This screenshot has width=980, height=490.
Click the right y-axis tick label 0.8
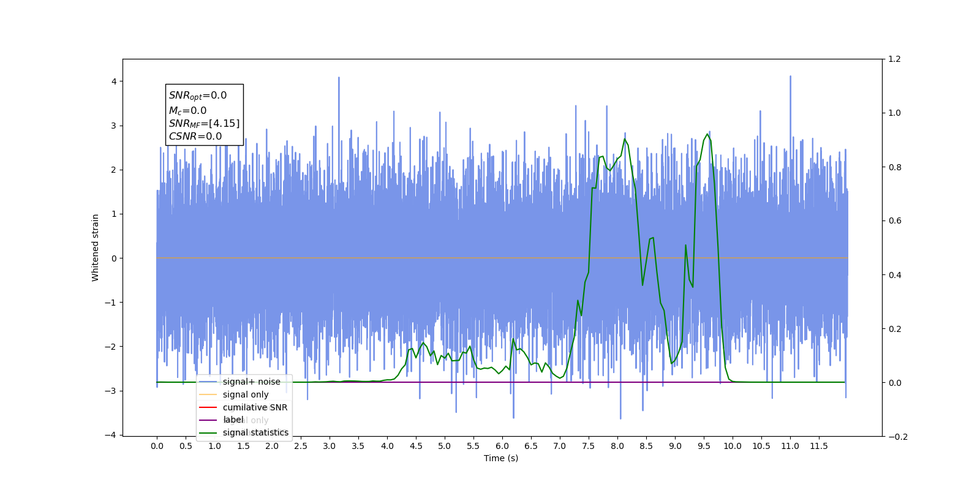tap(895, 167)
